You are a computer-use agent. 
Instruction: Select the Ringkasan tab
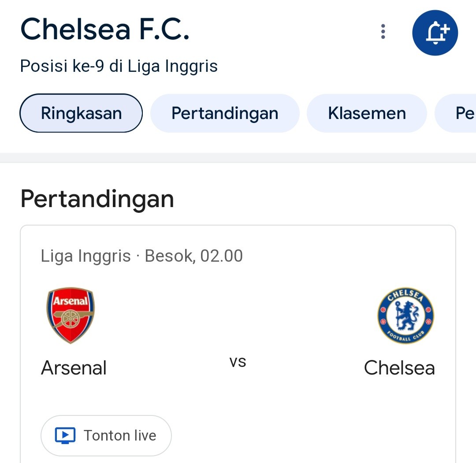click(x=81, y=113)
